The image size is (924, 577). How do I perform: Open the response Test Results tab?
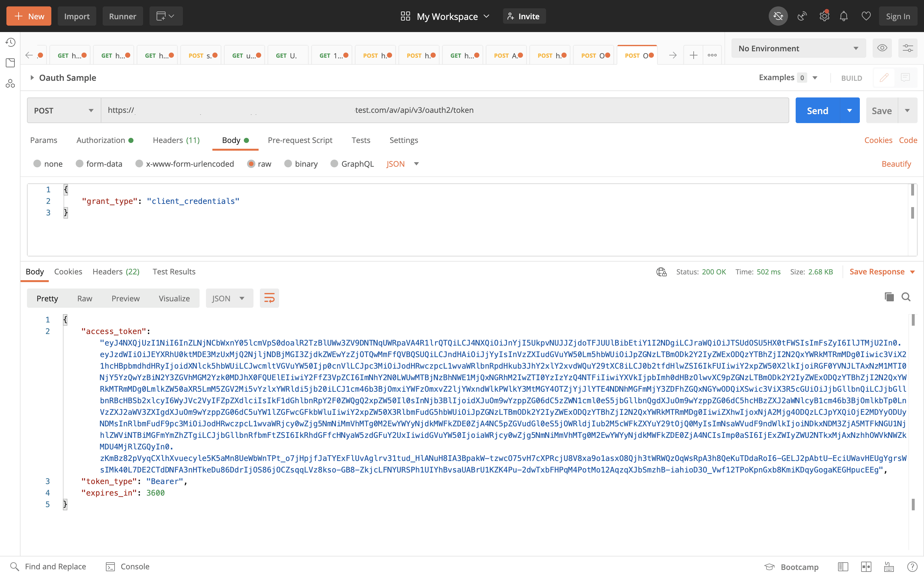(174, 271)
